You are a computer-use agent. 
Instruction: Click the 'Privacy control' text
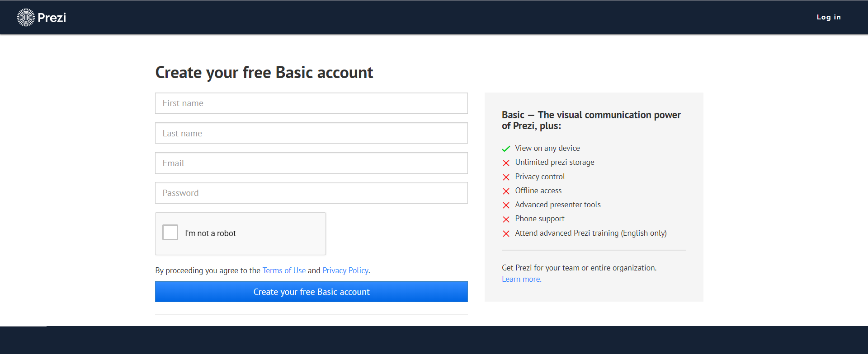(x=540, y=177)
